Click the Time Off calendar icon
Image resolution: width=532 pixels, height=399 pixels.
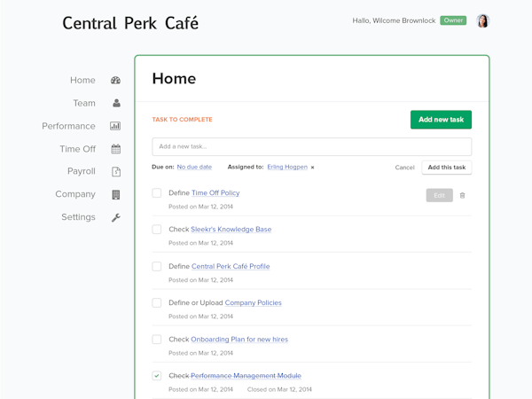115,150
